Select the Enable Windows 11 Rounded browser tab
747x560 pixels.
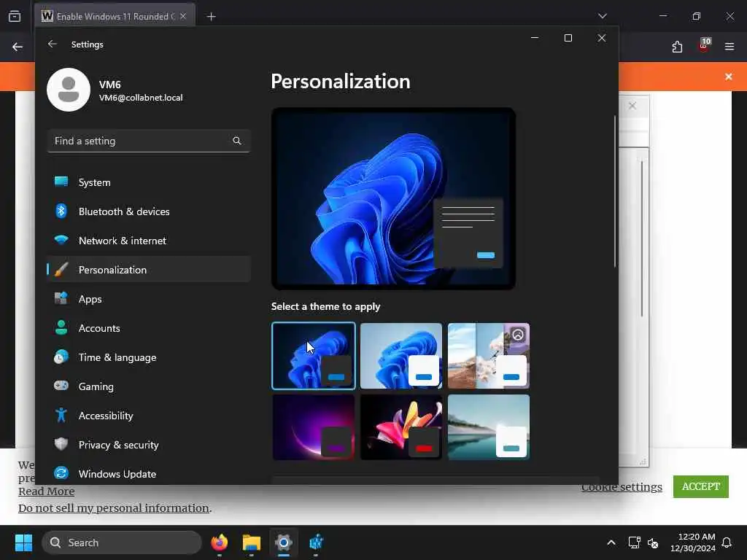115,16
